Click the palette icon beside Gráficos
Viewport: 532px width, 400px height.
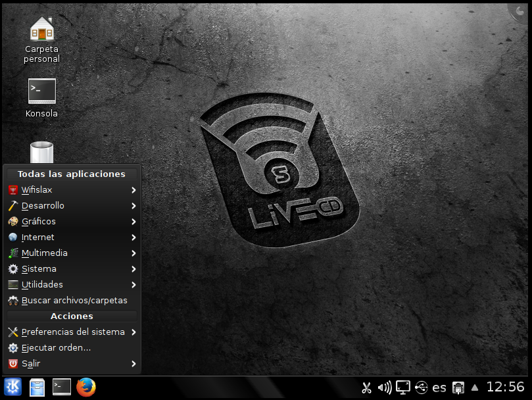13,222
